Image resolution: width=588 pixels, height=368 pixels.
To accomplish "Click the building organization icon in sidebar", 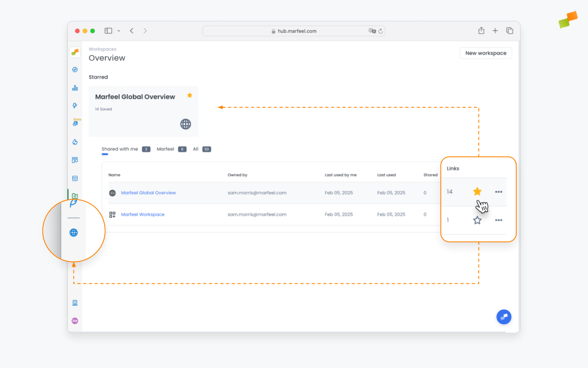I will pyautogui.click(x=75, y=303).
